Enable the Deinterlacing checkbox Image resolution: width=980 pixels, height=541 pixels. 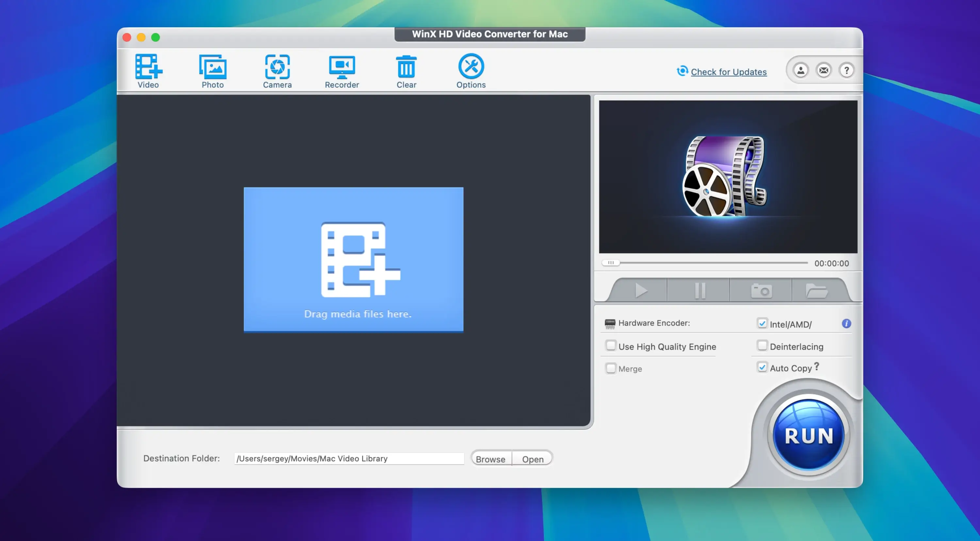762,345
